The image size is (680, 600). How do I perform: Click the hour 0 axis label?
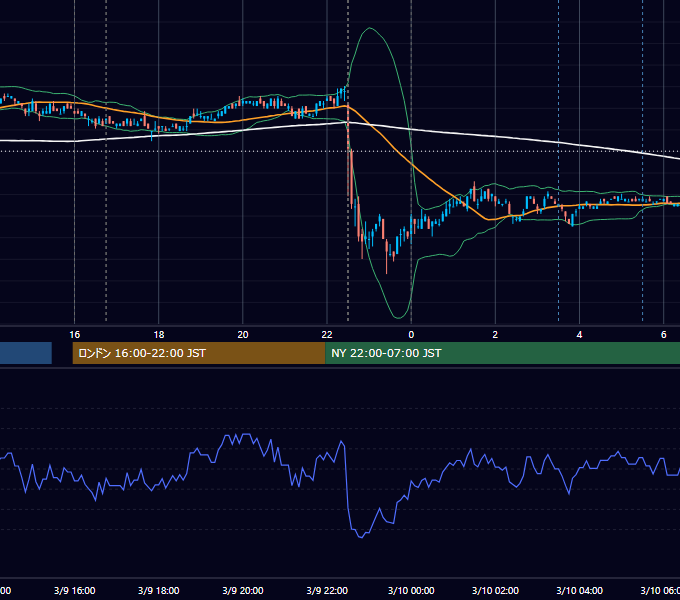pyautogui.click(x=411, y=334)
